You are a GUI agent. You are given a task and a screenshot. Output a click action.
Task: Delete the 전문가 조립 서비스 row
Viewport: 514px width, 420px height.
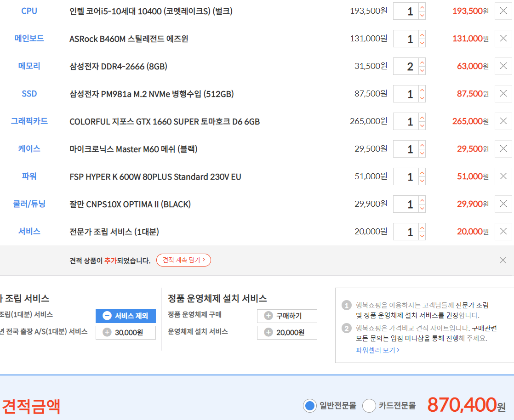pos(503,231)
